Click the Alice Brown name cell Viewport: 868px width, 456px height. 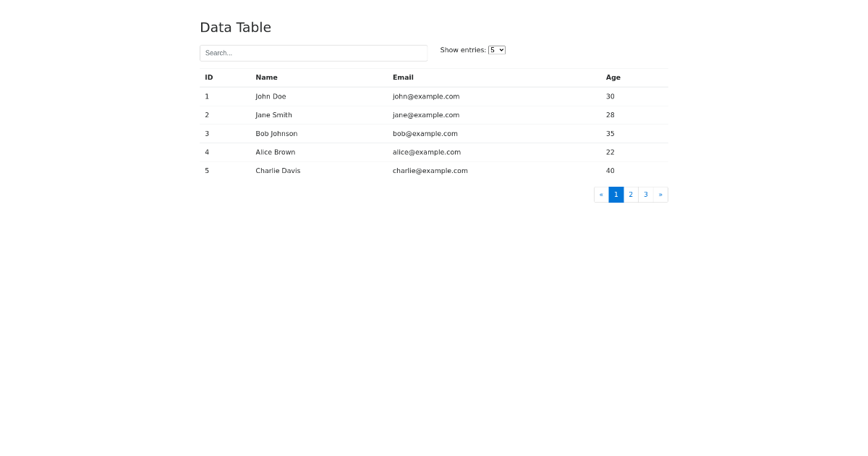pos(275,152)
